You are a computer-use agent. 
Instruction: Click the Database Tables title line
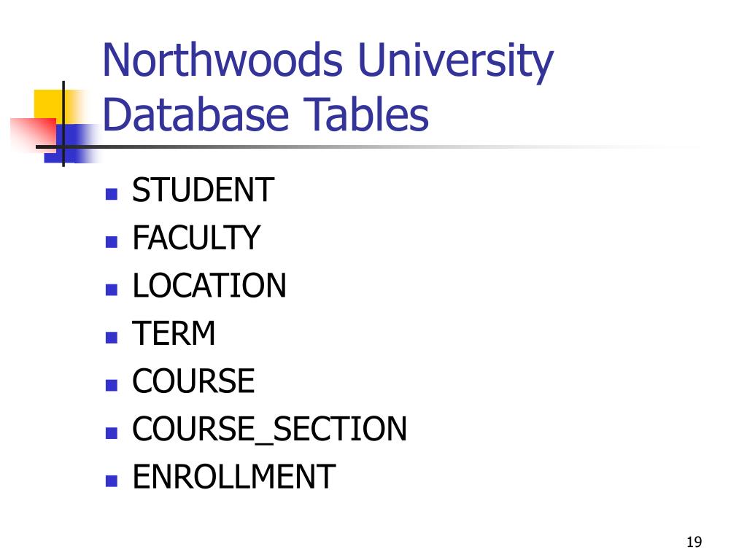click(266, 114)
